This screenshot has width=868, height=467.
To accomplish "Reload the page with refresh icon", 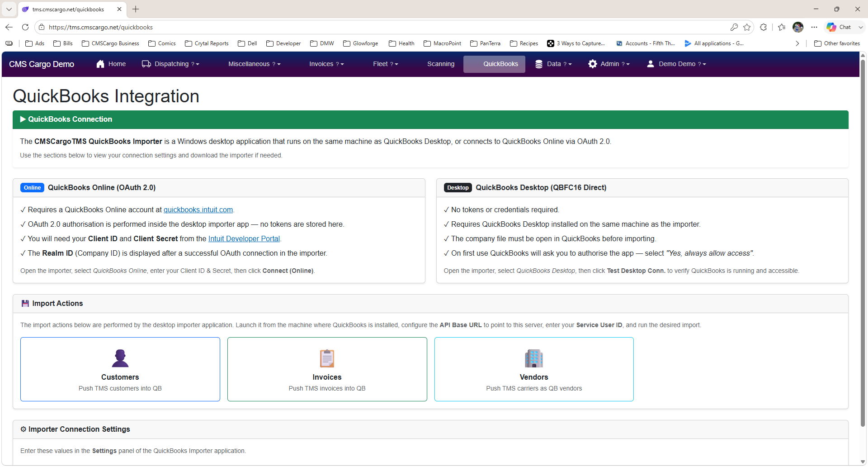I will pos(25,27).
